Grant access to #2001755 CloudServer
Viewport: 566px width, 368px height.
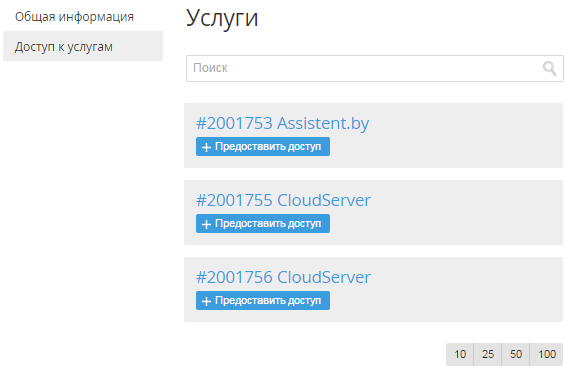[x=263, y=224]
